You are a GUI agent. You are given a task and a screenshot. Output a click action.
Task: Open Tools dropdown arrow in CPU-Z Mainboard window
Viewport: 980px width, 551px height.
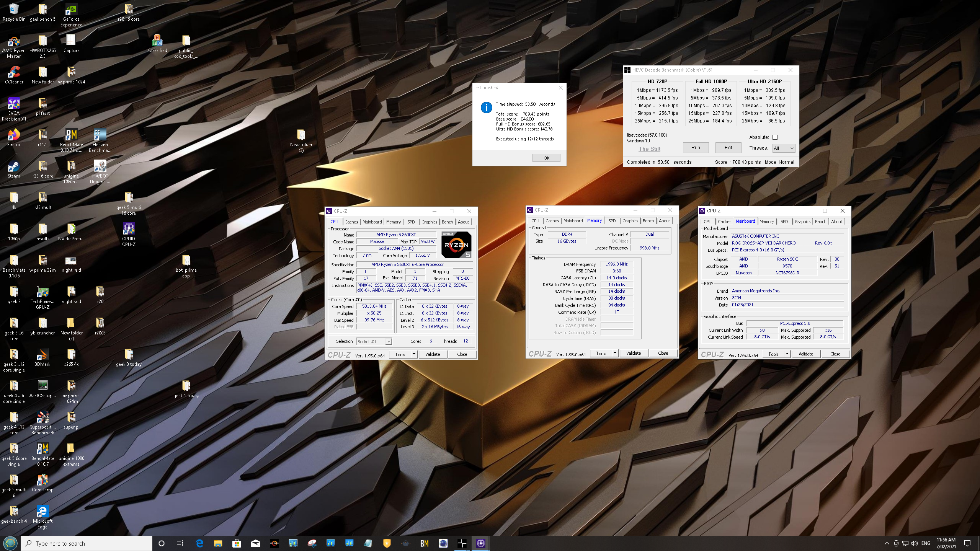787,354
